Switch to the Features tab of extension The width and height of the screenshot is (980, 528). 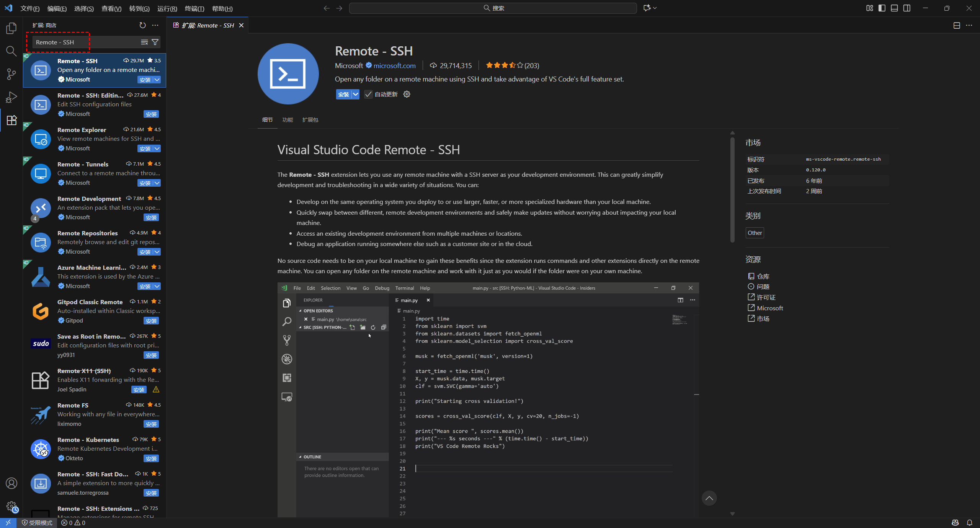click(287, 120)
